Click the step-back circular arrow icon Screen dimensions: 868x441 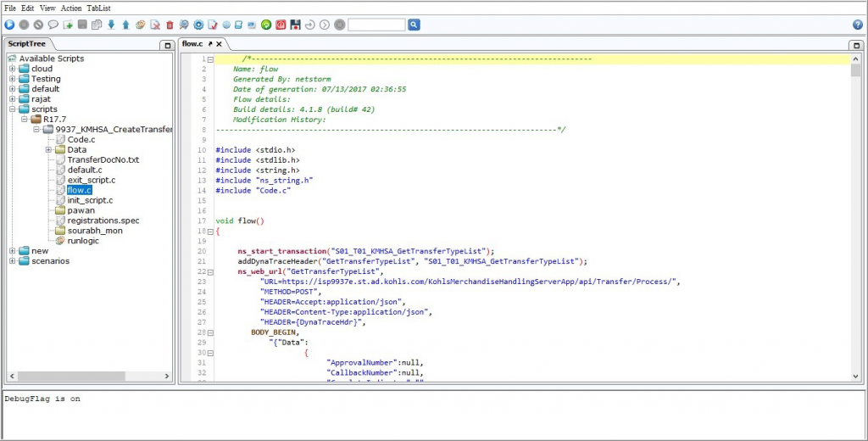pyautogui.click(x=310, y=25)
